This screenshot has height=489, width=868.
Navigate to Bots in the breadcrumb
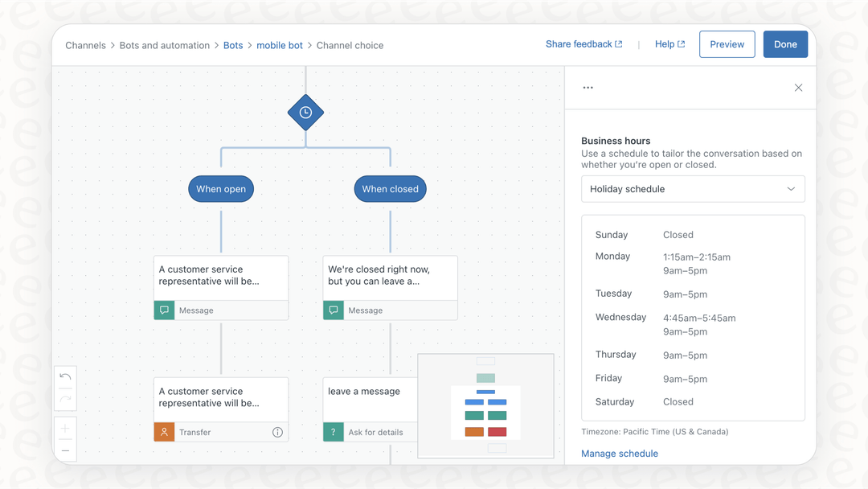233,45
